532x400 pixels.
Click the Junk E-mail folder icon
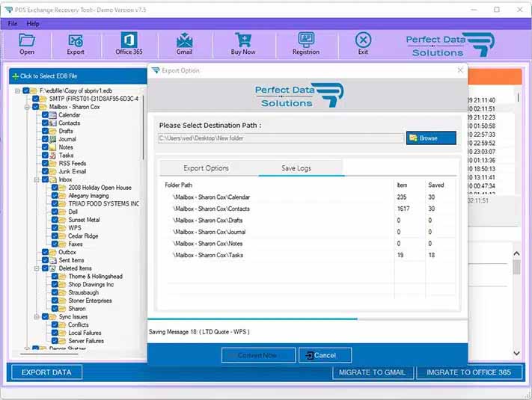coord(52,171)
